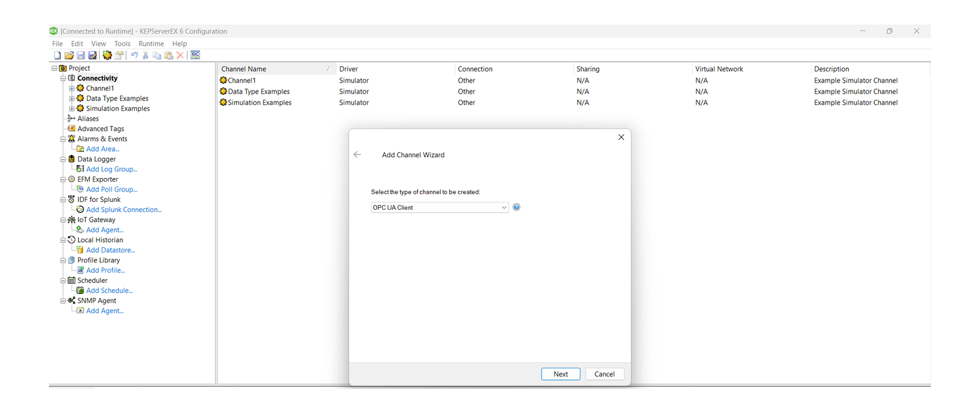Screen dimensions: 980x413
Task: Open the Edit menu
Action: click(77, 44)
